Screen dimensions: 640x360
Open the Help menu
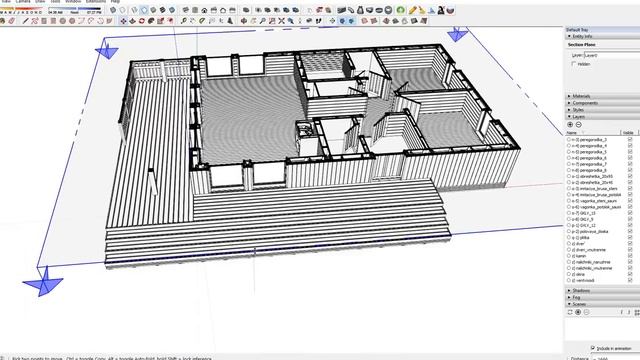[x=116, y=2]
